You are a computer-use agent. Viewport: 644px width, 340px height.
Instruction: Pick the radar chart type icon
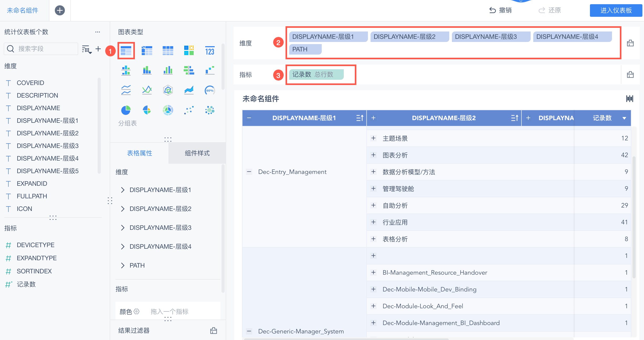[168, 91]
